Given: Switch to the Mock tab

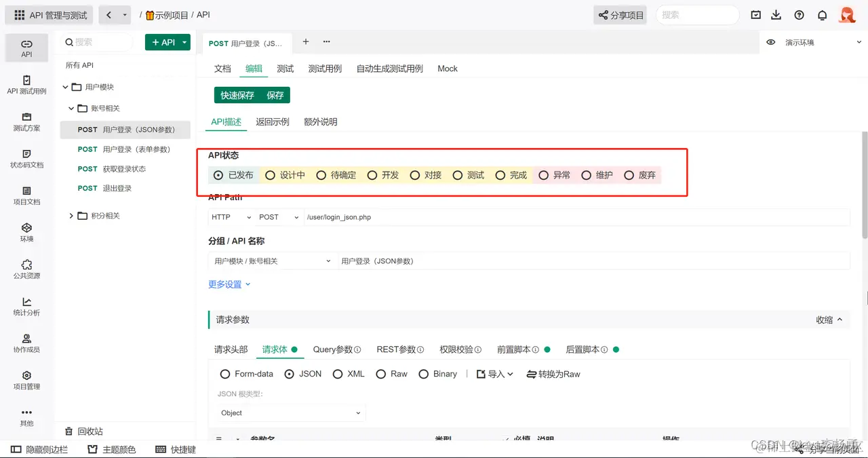Looking at the screenshot, I should 448,69.
